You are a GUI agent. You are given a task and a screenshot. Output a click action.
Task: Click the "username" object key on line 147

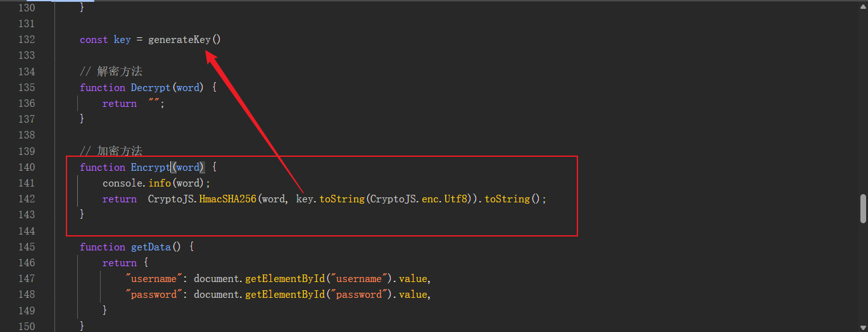point(151,278)
